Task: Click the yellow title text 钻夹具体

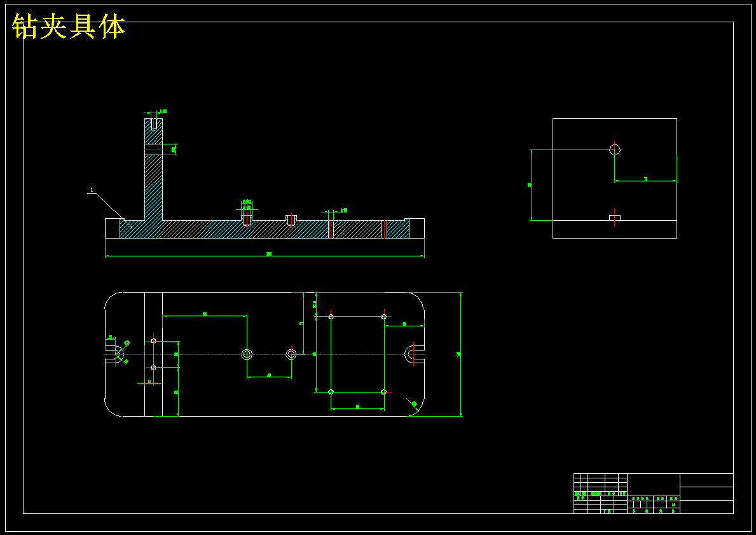Action: pyautogui.click(x=69, y=27)
